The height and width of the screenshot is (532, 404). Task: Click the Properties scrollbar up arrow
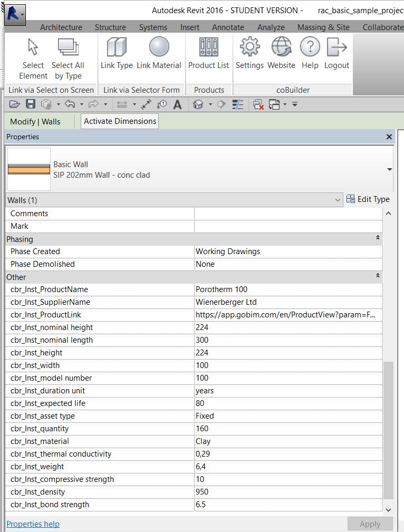click(x=388, y=214)
